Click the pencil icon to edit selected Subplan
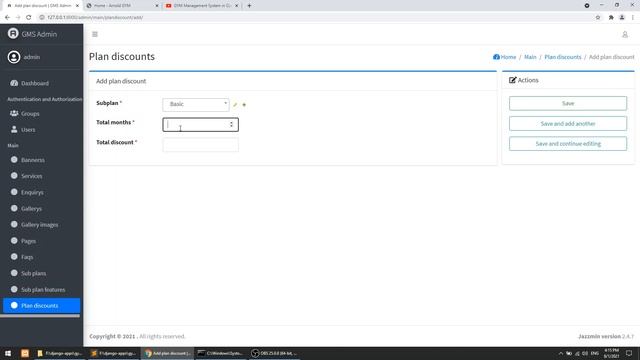Image resolution: width=640 pixels, height=360 pixels. (x=235, y=105)
